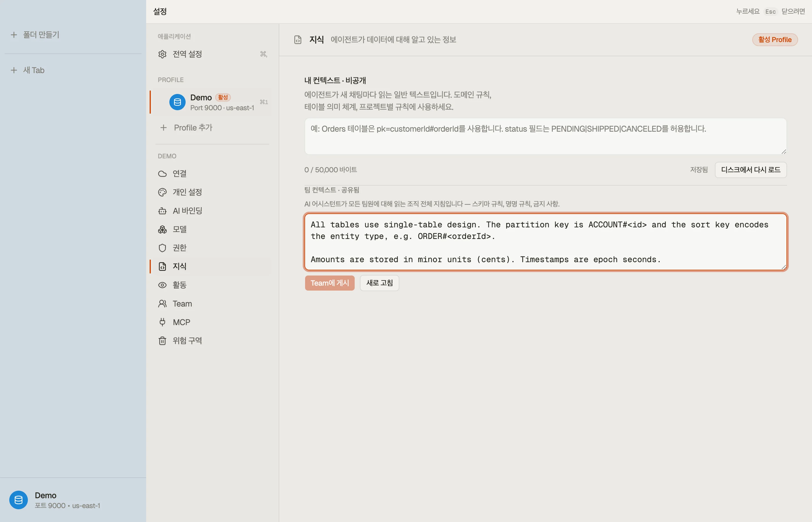Click the people icon for Team
The width and height of the screenshot is (812, 522).
coord(162,304)
